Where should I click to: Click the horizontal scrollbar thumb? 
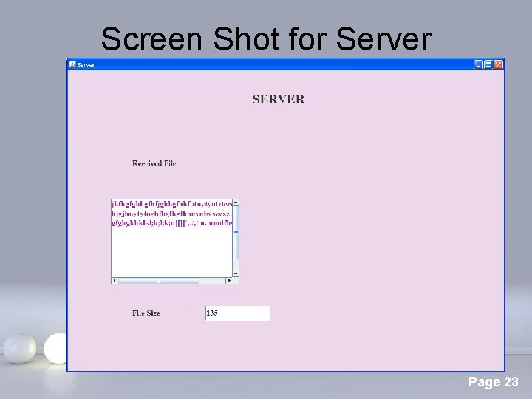(x=159, y=281)
